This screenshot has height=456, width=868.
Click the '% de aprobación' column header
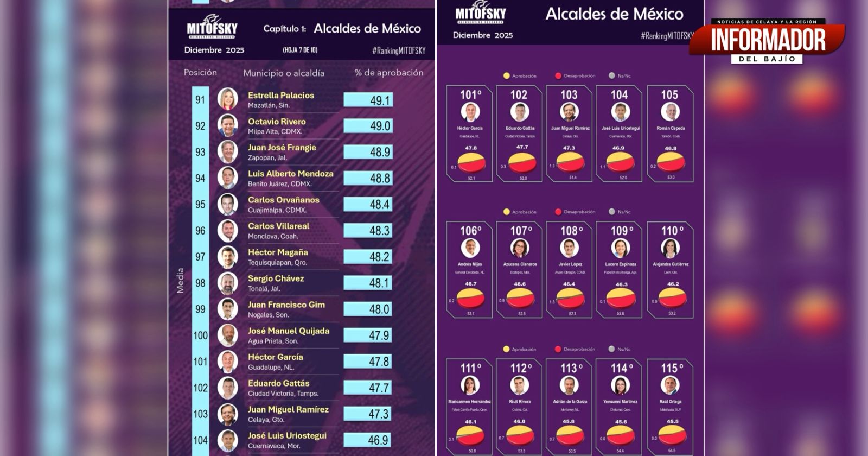[x=388, y=73]
